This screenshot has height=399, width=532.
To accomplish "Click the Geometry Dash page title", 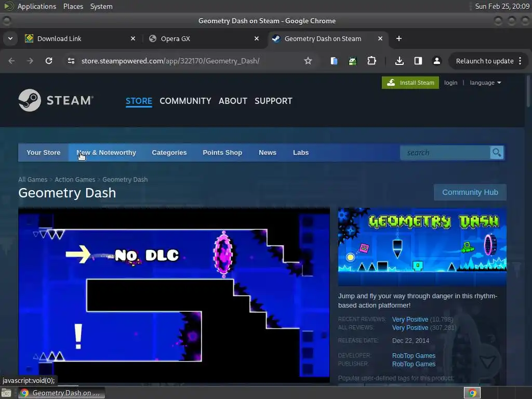I will pos(67,193).
